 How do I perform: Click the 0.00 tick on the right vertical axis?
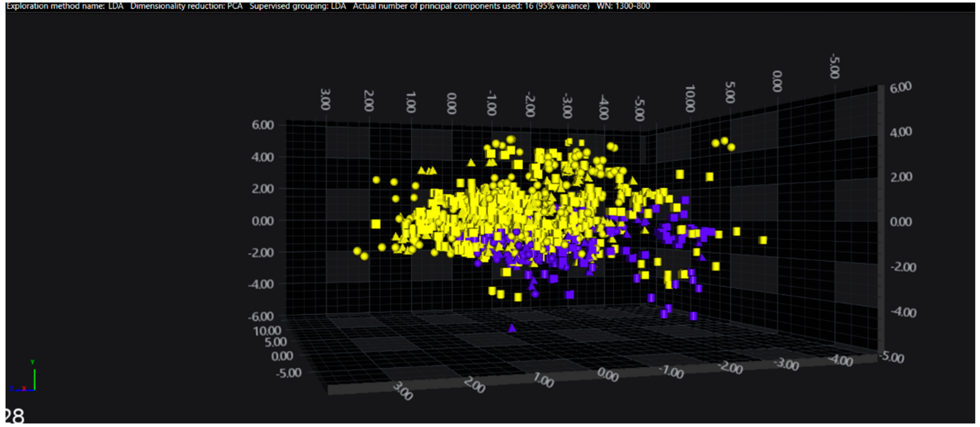coord(901,222)
